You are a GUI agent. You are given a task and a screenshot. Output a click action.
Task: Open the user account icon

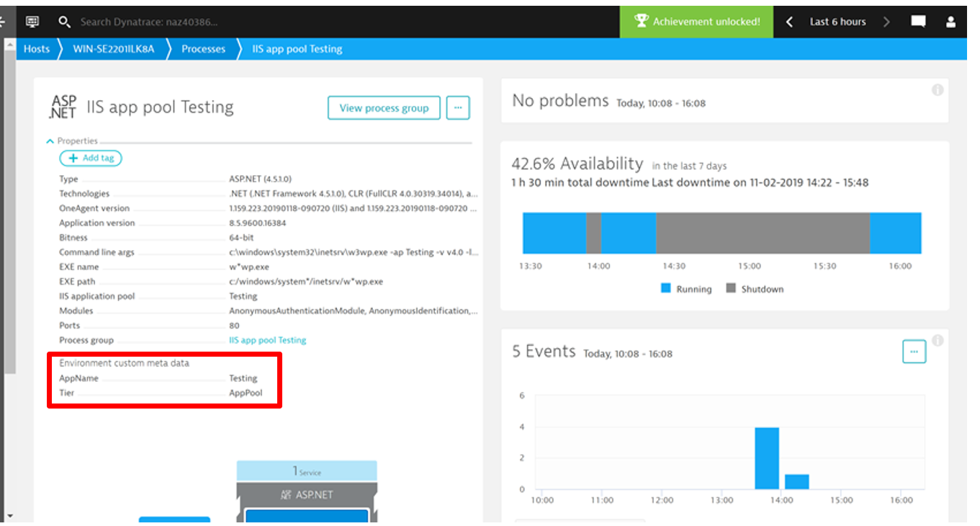pyautogui.click(x=950, y=22)
